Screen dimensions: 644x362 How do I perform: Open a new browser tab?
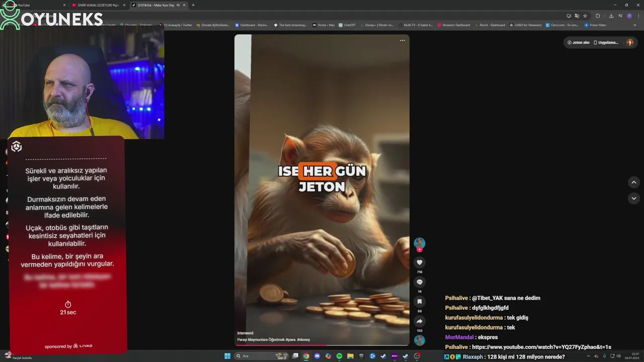[193, 5]
